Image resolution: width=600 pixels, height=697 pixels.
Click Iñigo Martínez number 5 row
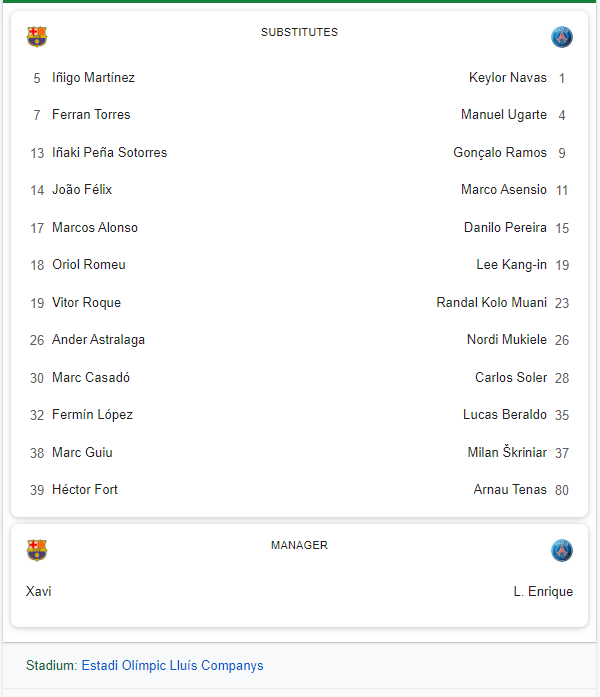(93, 78)
